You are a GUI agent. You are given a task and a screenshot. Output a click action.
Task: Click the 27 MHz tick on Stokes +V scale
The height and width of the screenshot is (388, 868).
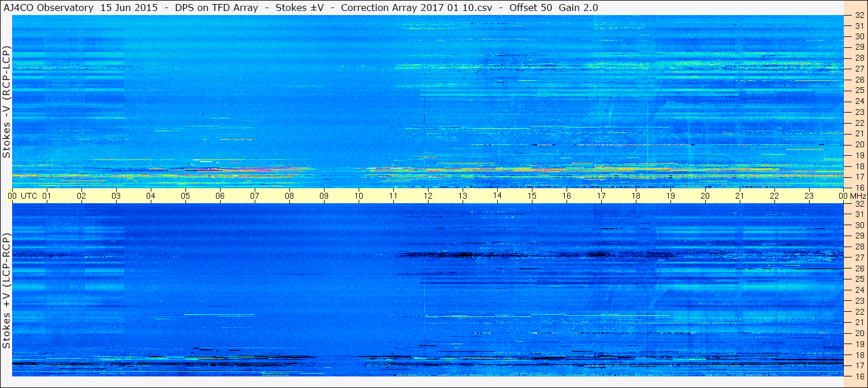click(859, 258)
